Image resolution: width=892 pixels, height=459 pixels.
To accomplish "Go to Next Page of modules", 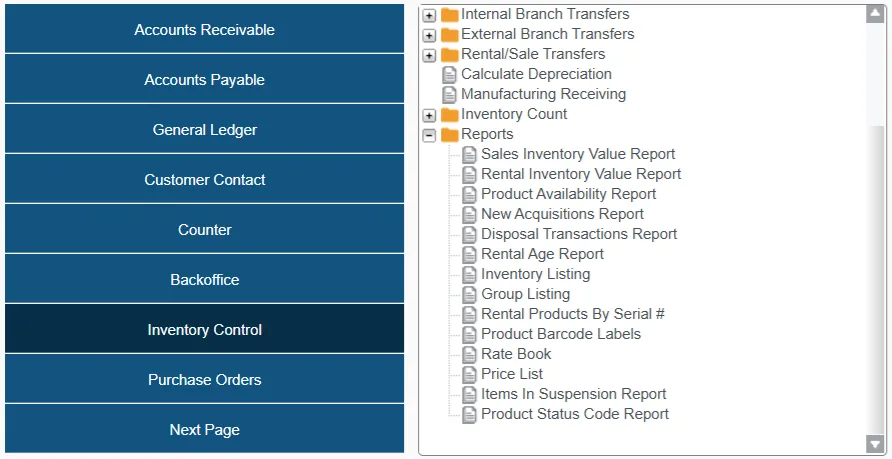I will (x=204, y=430).
